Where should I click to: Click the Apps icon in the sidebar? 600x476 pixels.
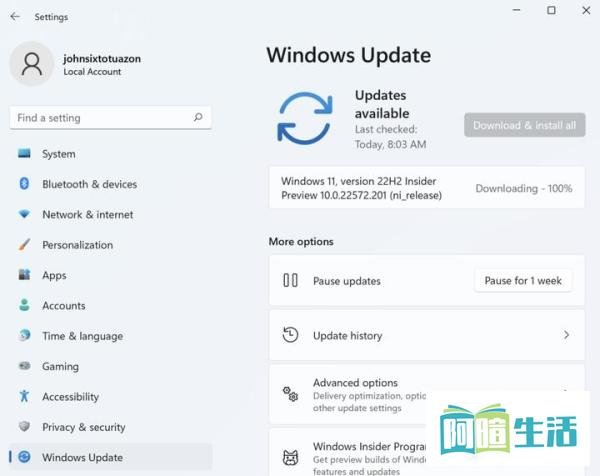pos(24,274)
